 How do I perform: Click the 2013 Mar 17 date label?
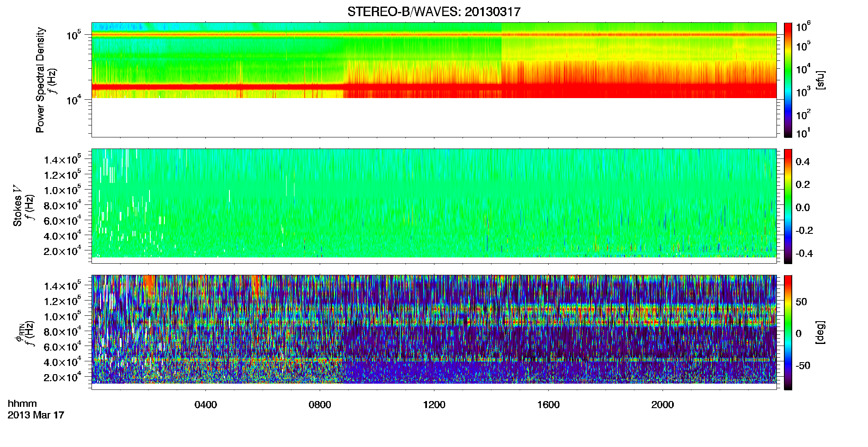(x=36, y=415)
